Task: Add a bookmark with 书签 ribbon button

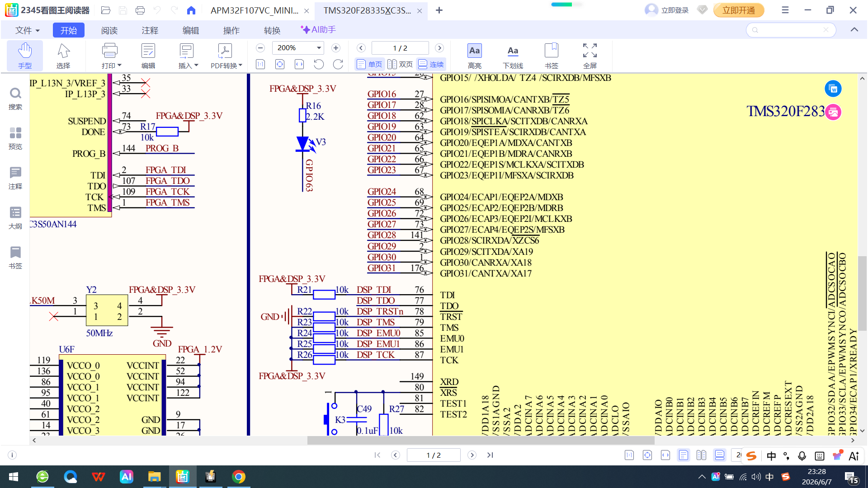Action: [x=552, y=56]
